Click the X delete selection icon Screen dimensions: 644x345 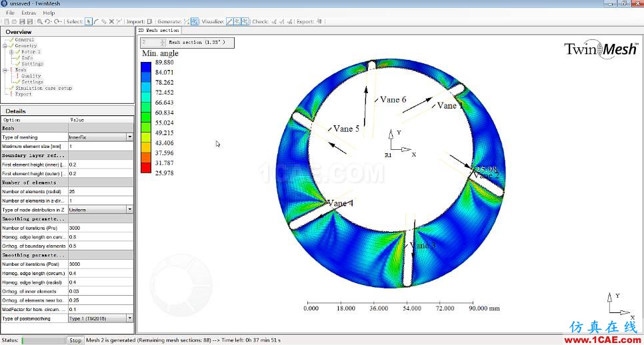click(111, 21)
